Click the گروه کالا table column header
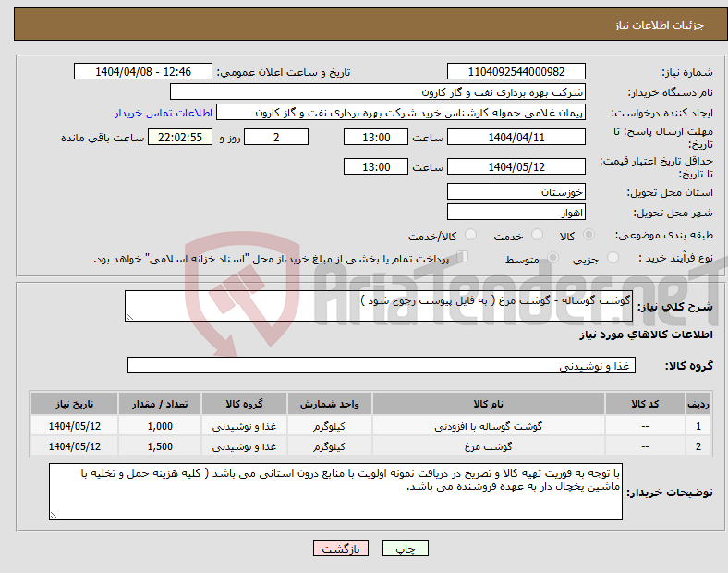This screenshot has height=573, width=728. click(x=244, y=404)
